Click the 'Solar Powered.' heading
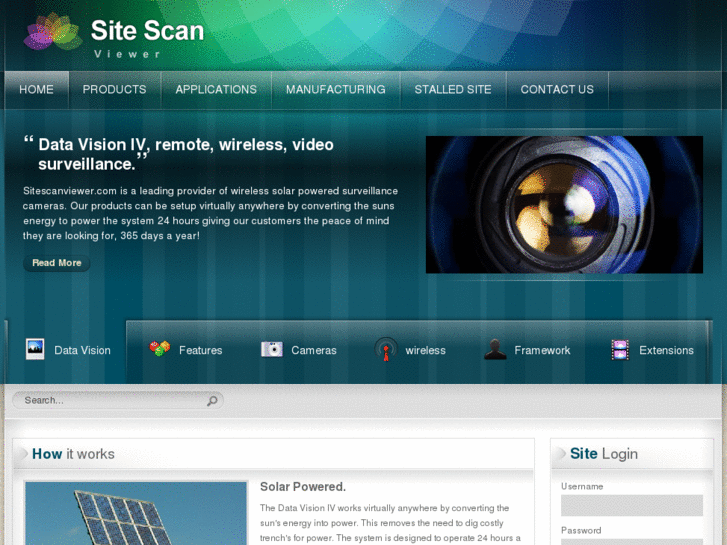727x545 pixels. pyautogui.click(x=303, y=487)
